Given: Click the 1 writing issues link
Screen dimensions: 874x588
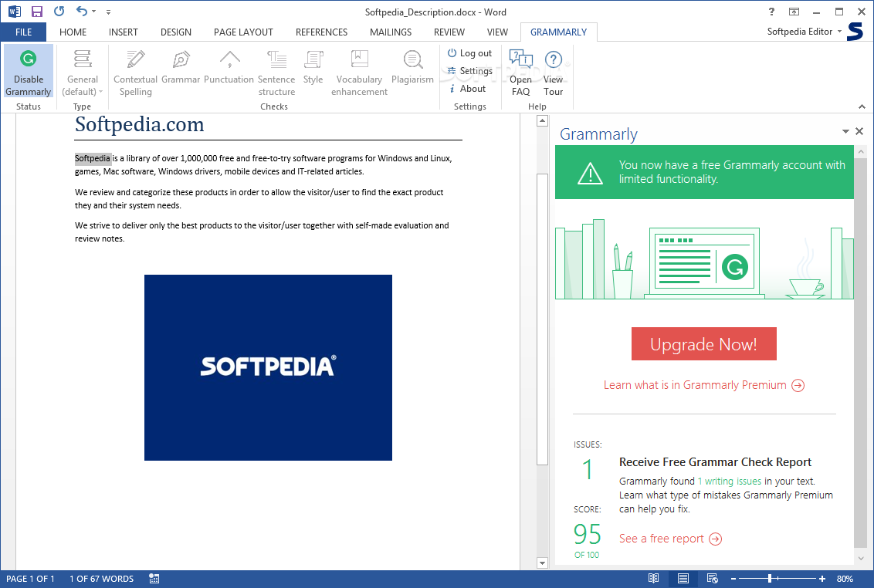Looking at the screenshot, I should point(729,481).
